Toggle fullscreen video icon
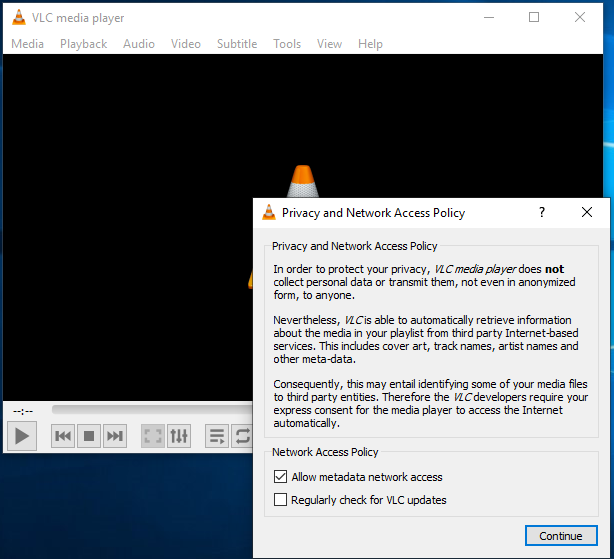The image size is (614, 559). [153, 436]
